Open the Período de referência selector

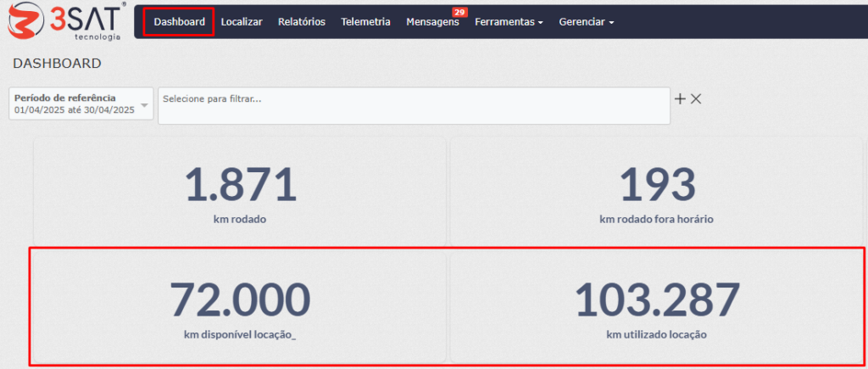(x=75, y=103)
